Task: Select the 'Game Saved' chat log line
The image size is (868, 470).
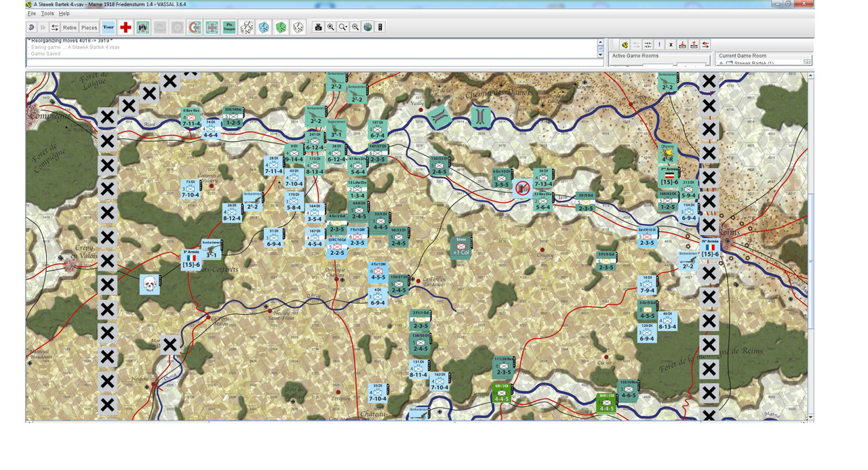Action: pyautogui.click(x=44, y=54)
